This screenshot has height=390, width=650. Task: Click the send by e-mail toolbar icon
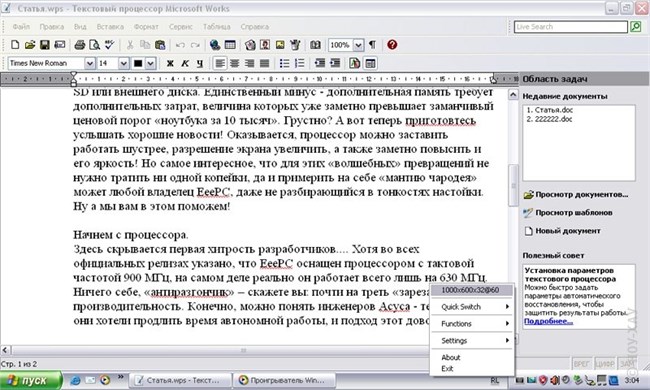point(60,45)
